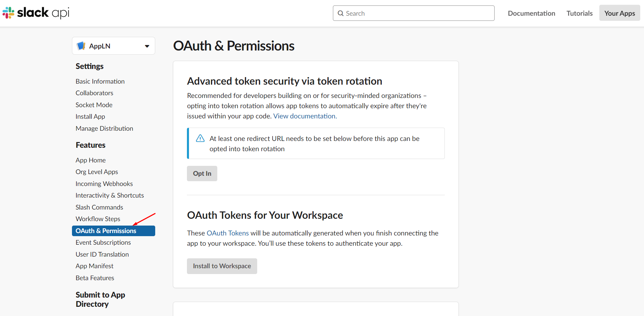Open the Tutorials page
Screen dimensions: 644x316
pyautogui.click(x=579, y=13)
